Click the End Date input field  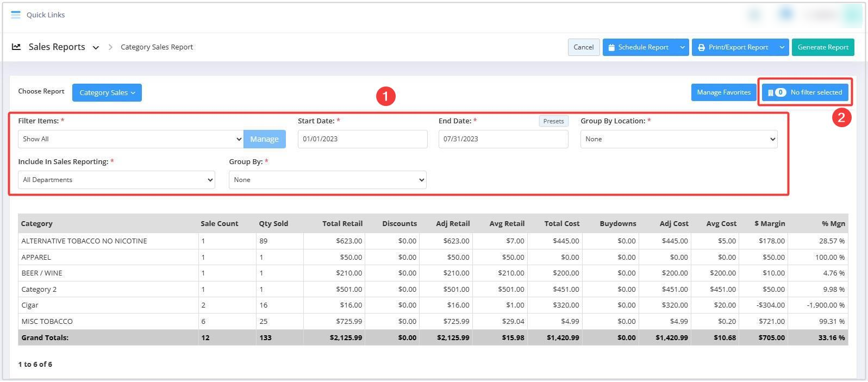503,139
